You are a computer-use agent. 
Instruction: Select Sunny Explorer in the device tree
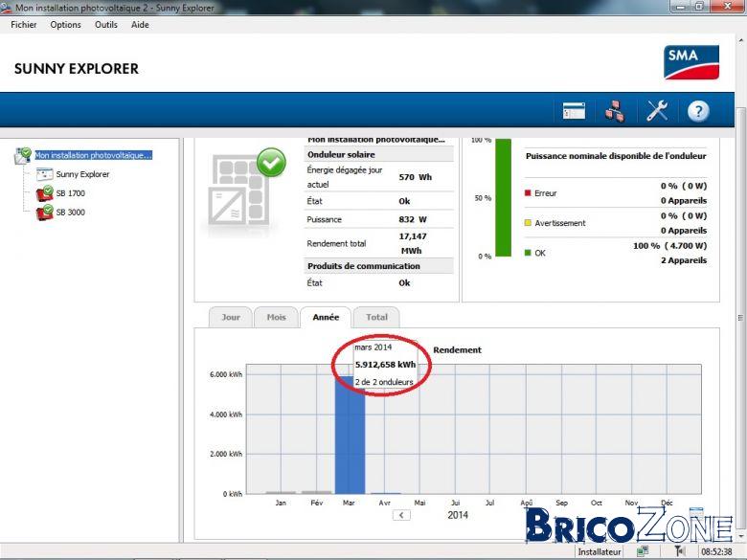[82, 174]
